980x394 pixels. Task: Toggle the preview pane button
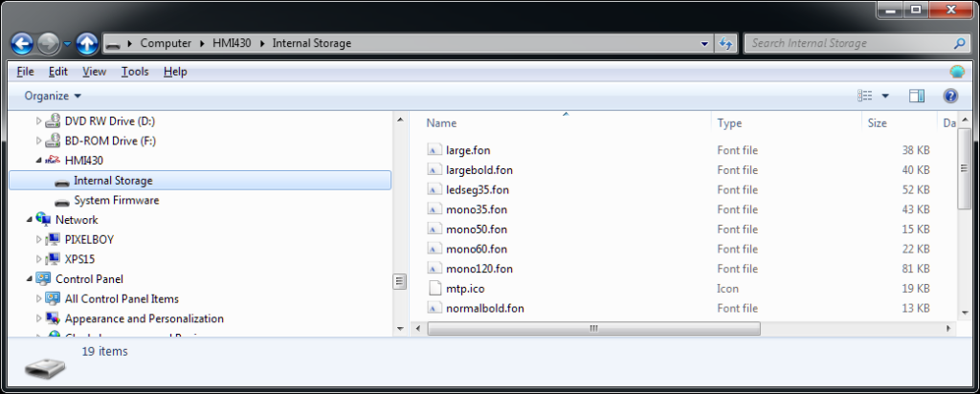click(916, 96)
